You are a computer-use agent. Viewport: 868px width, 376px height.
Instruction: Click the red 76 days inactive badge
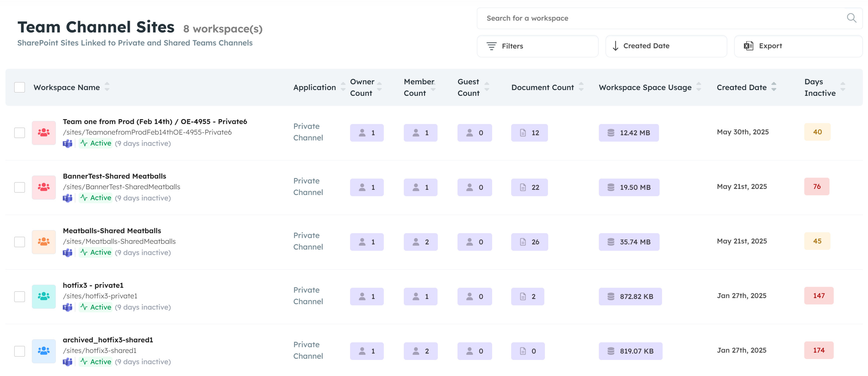coord(817,187)
